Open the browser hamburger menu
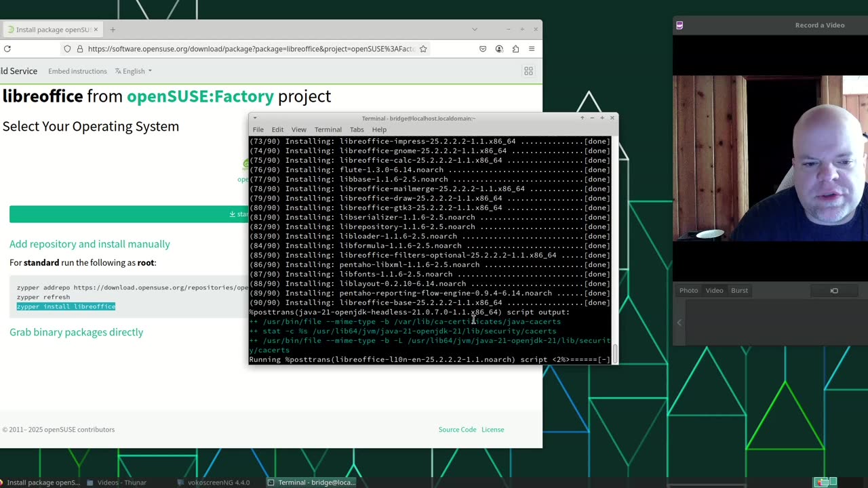This screenshot has height=488, width=868. (532, 49)
